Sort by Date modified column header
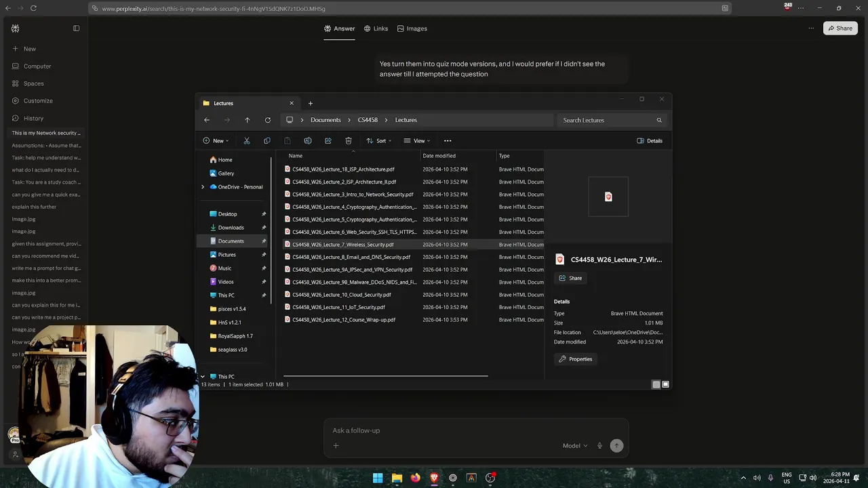 tap(439, 156)
